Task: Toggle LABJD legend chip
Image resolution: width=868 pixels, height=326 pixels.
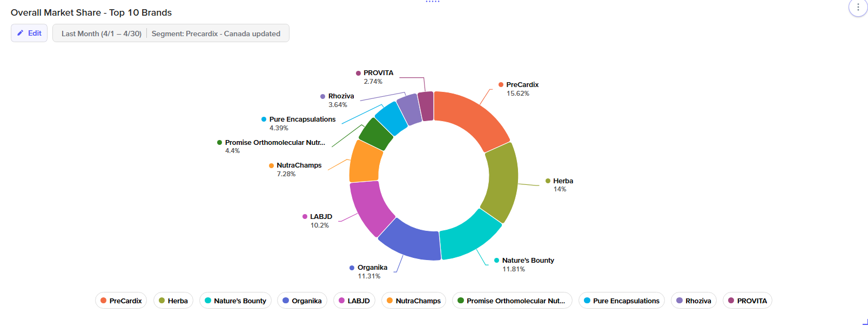Action: [354, 301]
